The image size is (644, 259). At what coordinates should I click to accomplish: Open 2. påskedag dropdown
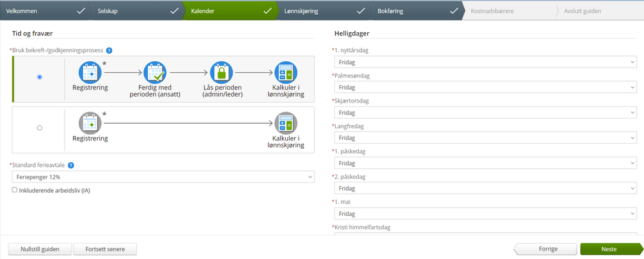click(x=484, y=189)
